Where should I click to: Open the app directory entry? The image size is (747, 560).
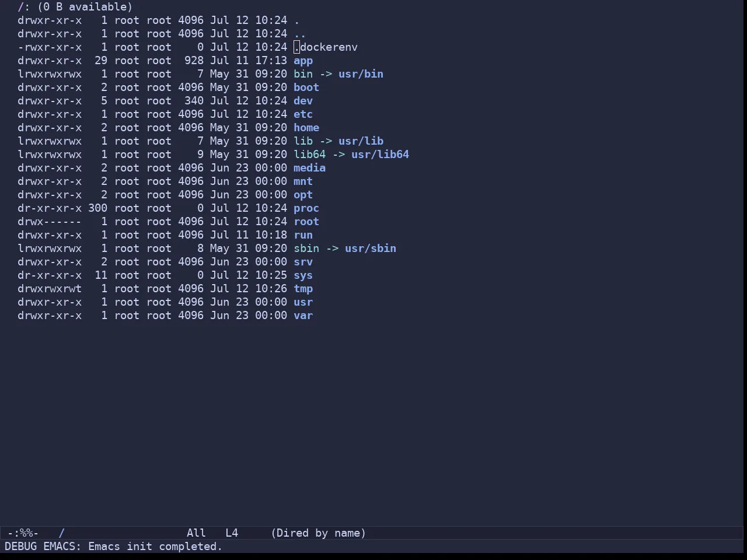tap(303, 61)
